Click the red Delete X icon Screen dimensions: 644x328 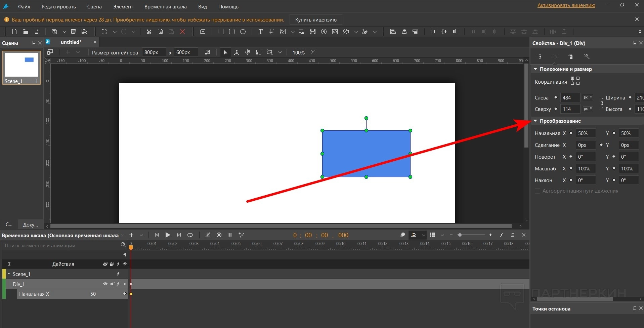pyautogui.click(x=182, y=32)
